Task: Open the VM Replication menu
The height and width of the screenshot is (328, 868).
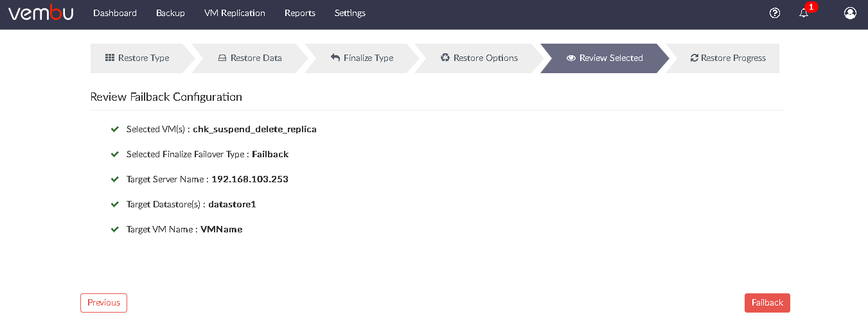Action: click(x=235, y=13)
